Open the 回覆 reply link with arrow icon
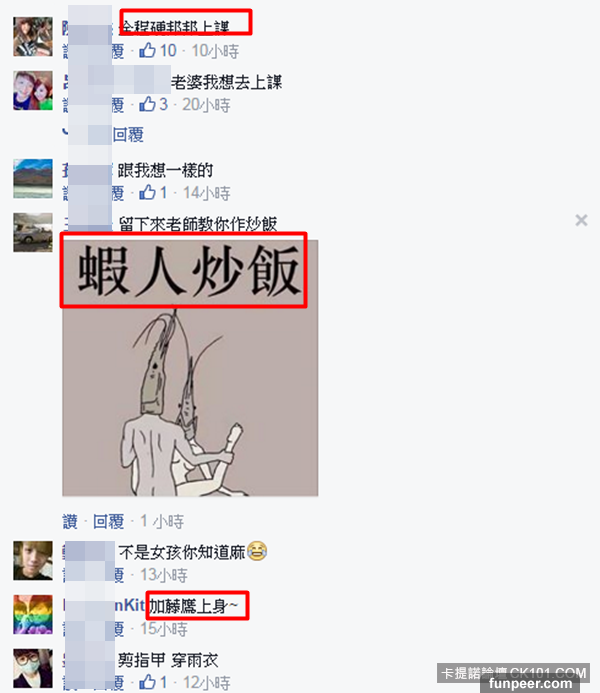This screenshot has height=693, width=600. coord(128,134)
